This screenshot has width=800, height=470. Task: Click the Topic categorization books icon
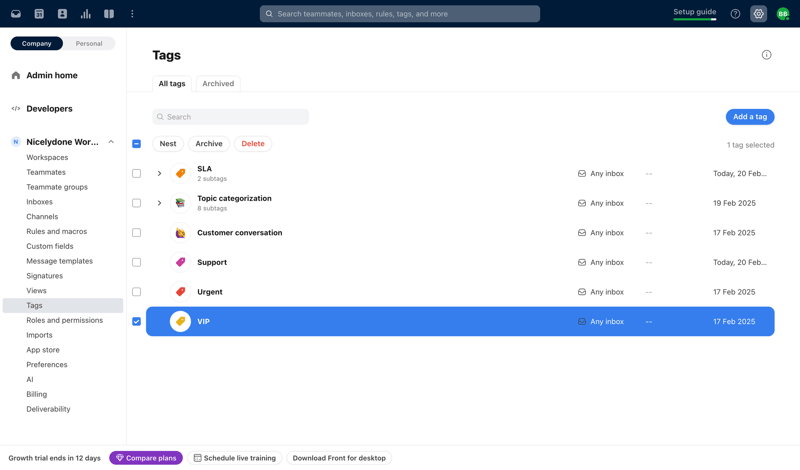[180, 203]
